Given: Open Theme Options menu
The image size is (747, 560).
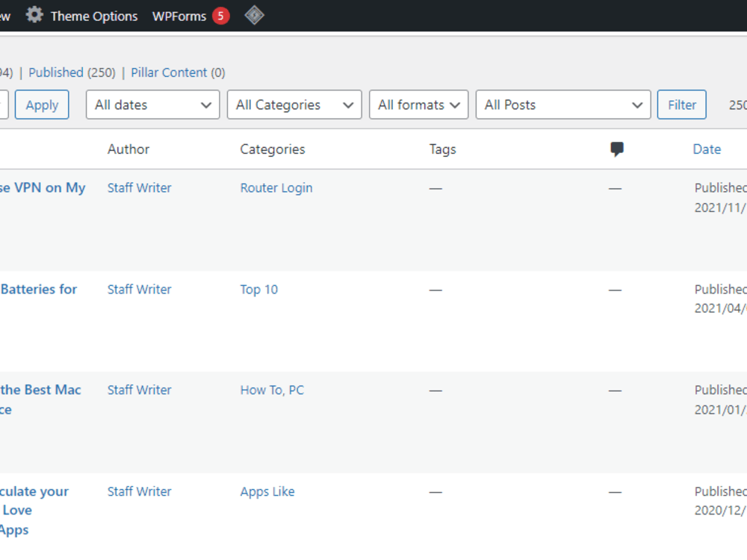Looking at the screenshot, I should [94, 16].
